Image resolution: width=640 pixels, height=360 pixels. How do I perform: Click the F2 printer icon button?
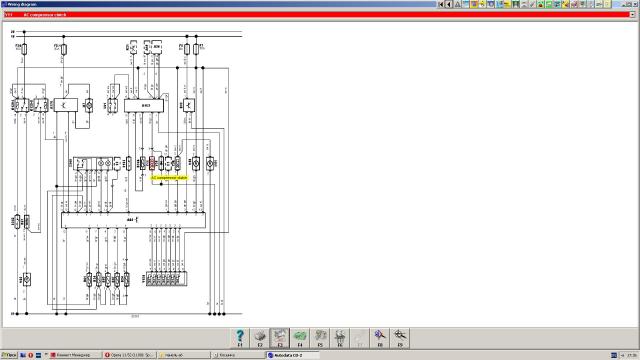(x=260, y=338)
